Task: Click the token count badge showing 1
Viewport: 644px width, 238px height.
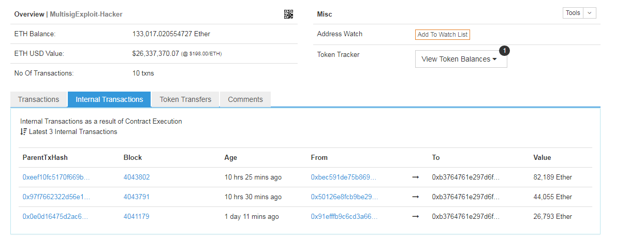Action: point(505,50)
